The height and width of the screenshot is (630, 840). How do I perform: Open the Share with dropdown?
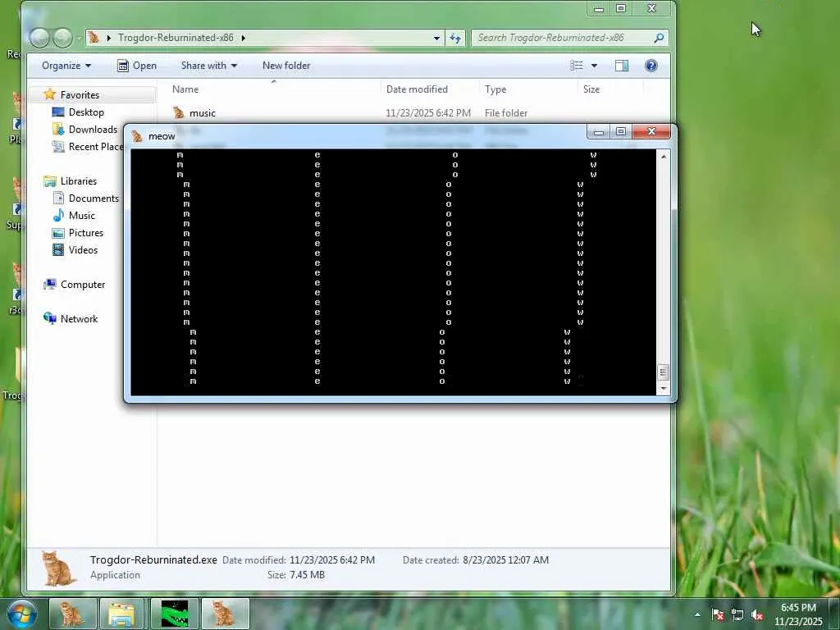pyautogui.click(x=209, y=66)
